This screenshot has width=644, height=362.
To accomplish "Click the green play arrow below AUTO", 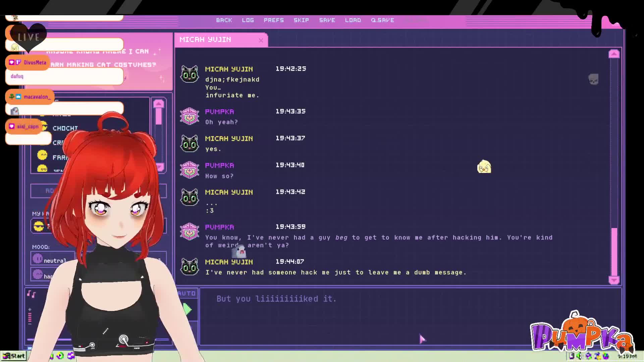I will point(187,309).
